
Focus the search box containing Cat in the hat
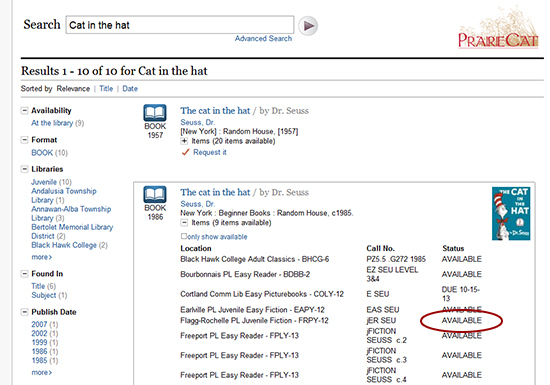pos(180,25)
